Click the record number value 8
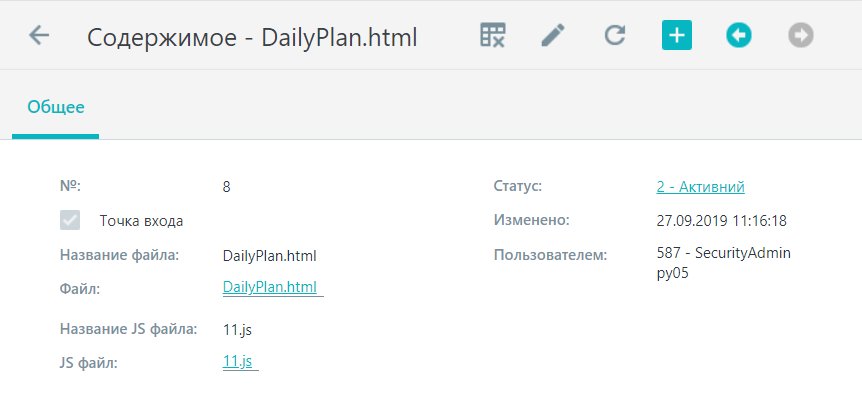 [x=226, y=187]
